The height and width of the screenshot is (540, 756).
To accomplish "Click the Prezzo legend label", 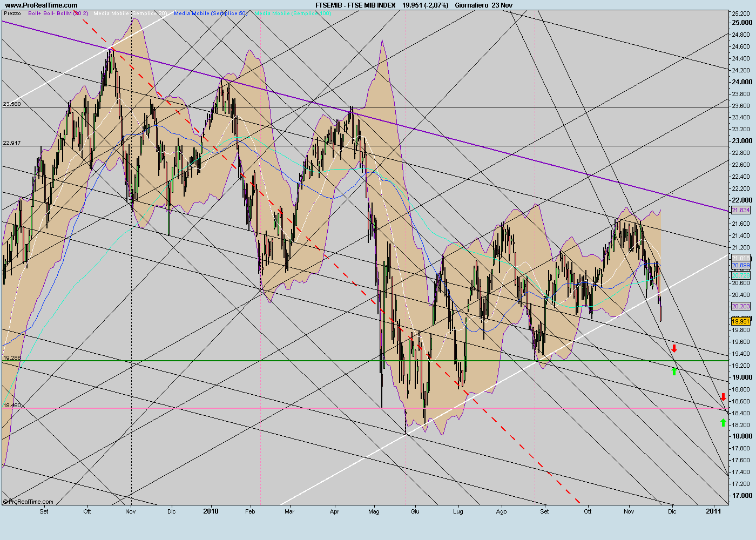I will coord(12,13).
